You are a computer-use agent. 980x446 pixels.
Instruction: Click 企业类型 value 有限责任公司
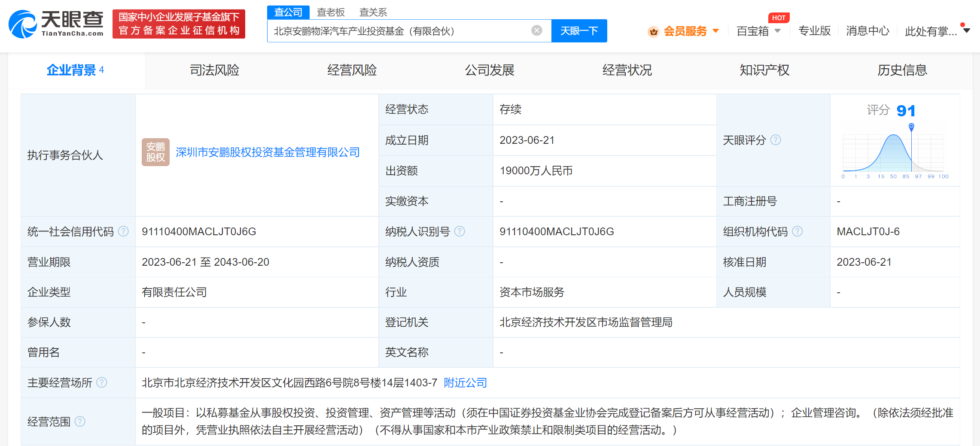174,292
